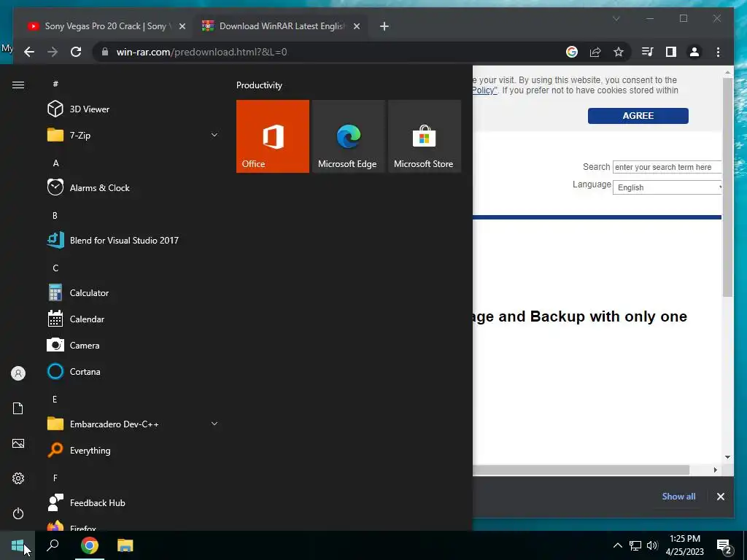Open Chrome three-dot menu
747x560 pixels.
(718, 52)
